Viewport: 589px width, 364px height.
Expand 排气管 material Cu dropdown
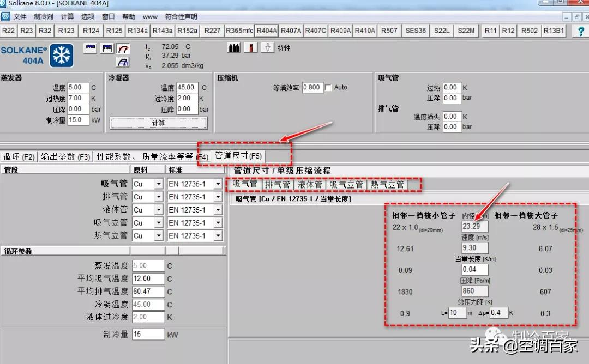click(x=159, y=197)
